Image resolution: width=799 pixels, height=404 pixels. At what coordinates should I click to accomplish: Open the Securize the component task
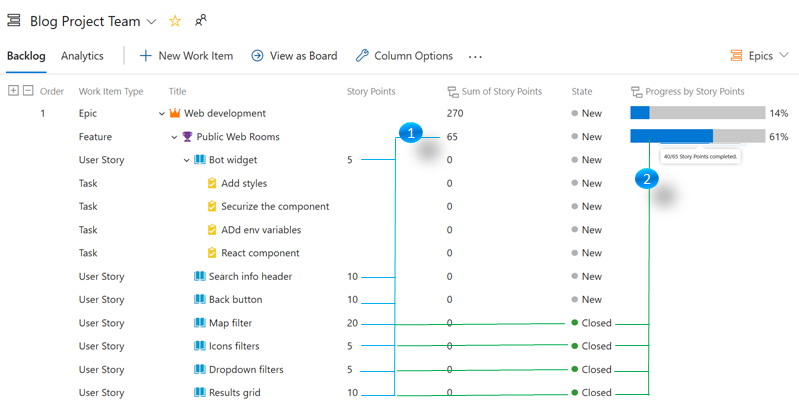(275, 206)
